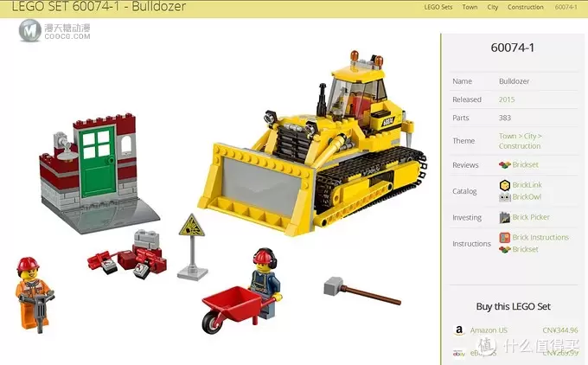The height and width of the screenshot is (365, 588).
Task: Open the Brick Picker link
Action: click(531, 217)
